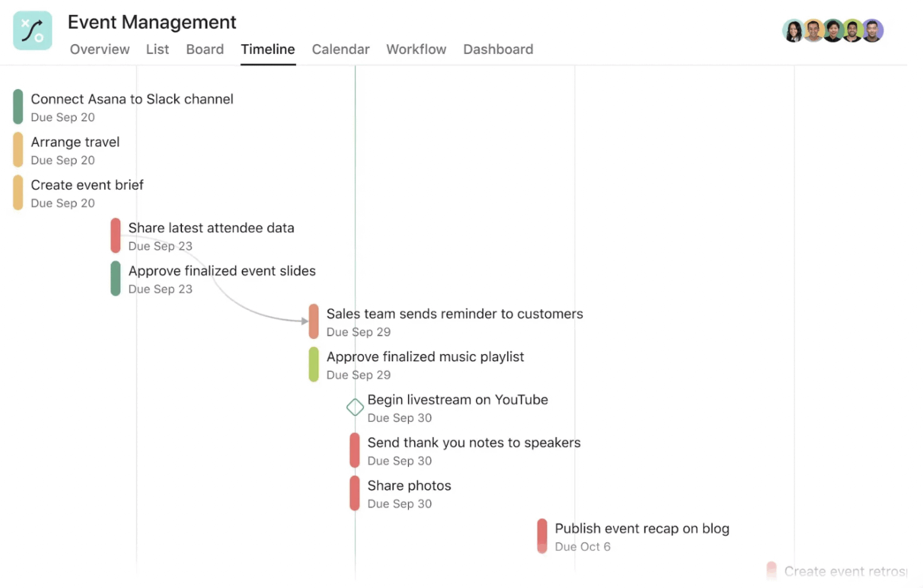Click the second avatar in the member list
The width and height of the screenshot is (923, 588).
pyautogui.click(x=814, y=30)
